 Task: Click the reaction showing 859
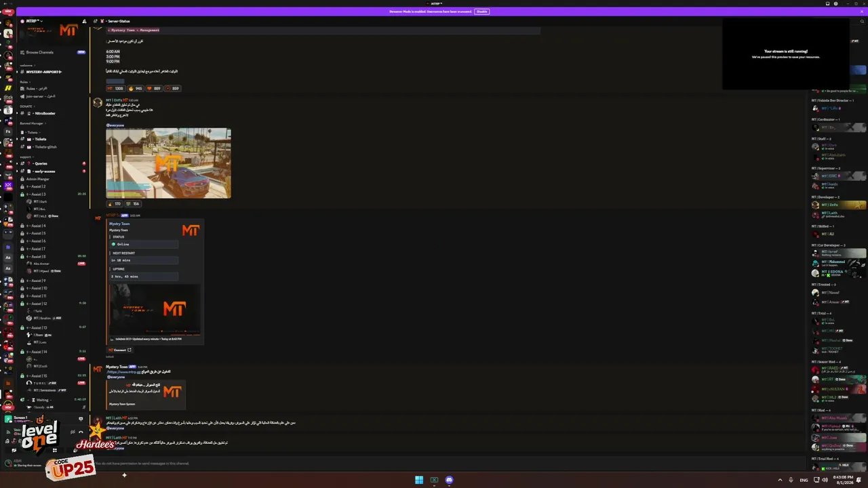[x=172, y=88]
